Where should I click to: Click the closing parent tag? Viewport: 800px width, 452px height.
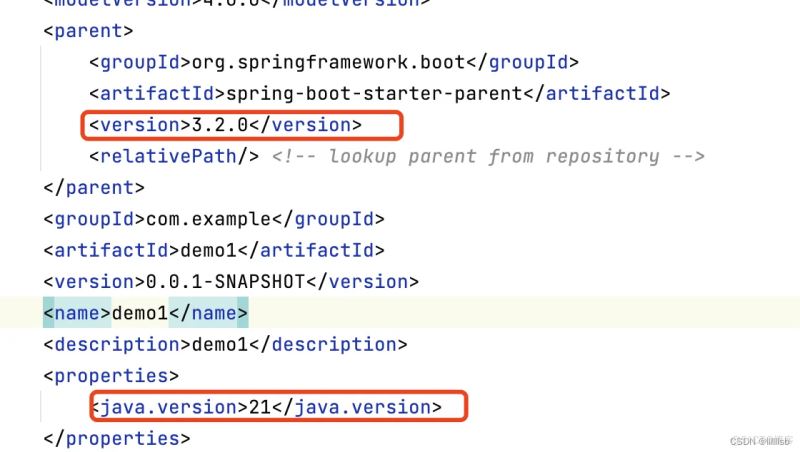94,188
